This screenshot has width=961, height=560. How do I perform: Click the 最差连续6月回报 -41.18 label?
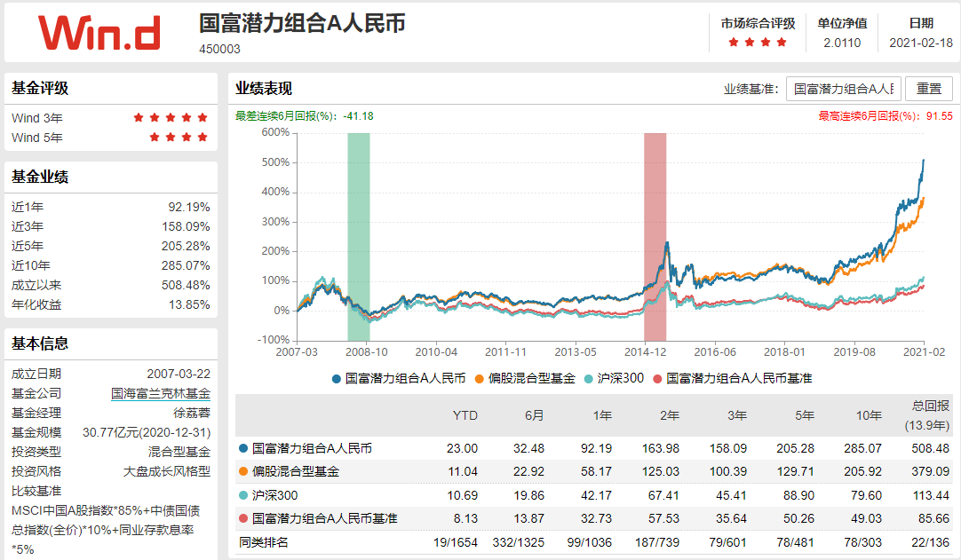pyautogui.click(x=305, y=115)
